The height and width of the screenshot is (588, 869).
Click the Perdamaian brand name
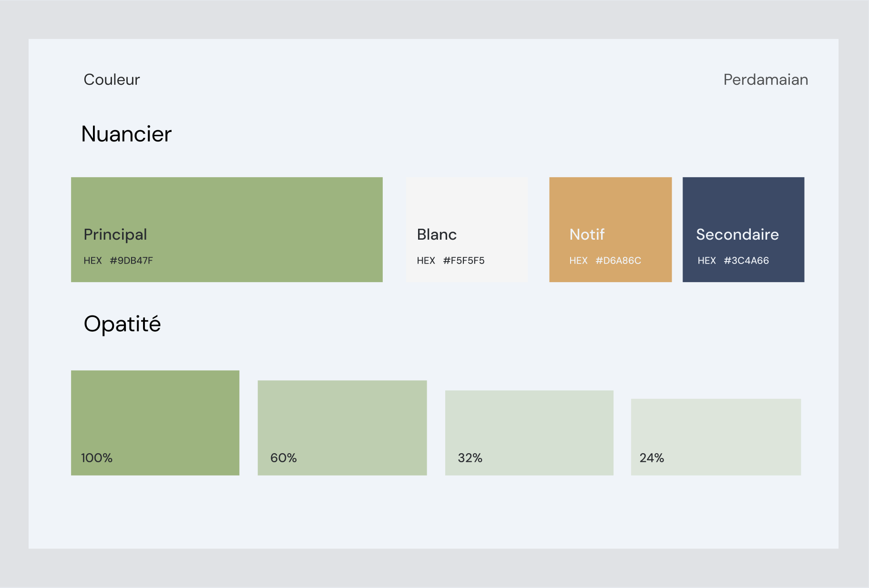(766, 80)
